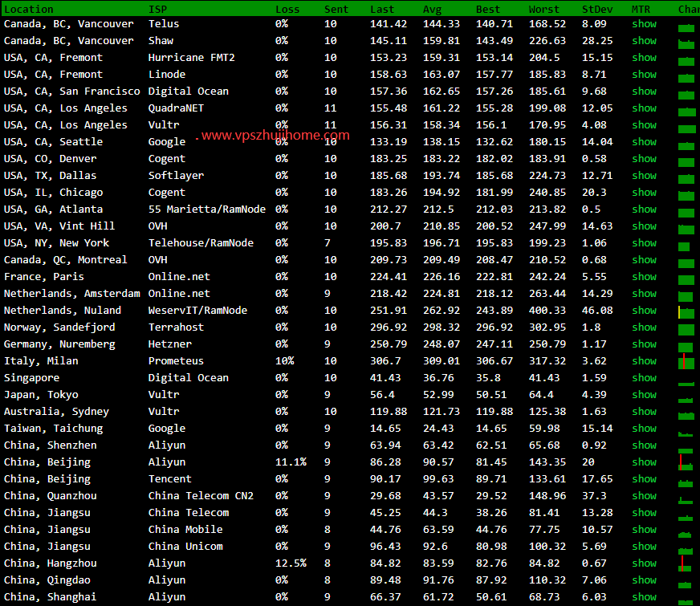
Task: Select the StDev column header
Action: (x=596, y=9)
